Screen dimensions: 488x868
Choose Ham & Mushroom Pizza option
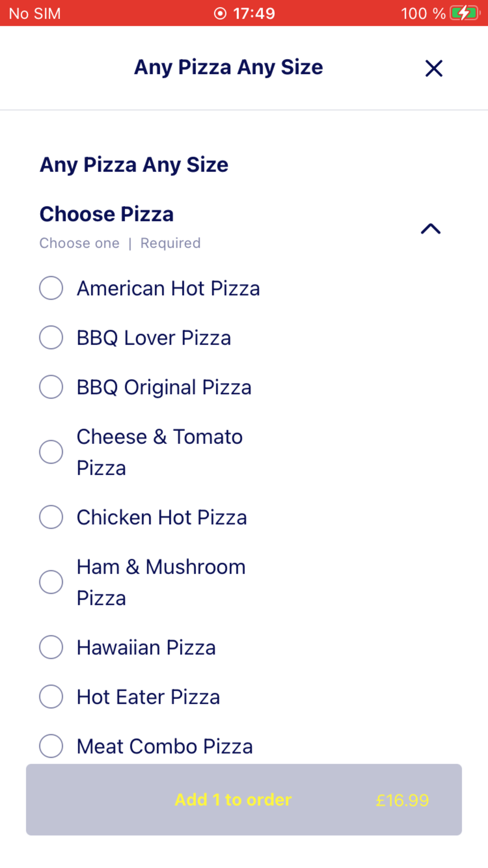point(51,582)
